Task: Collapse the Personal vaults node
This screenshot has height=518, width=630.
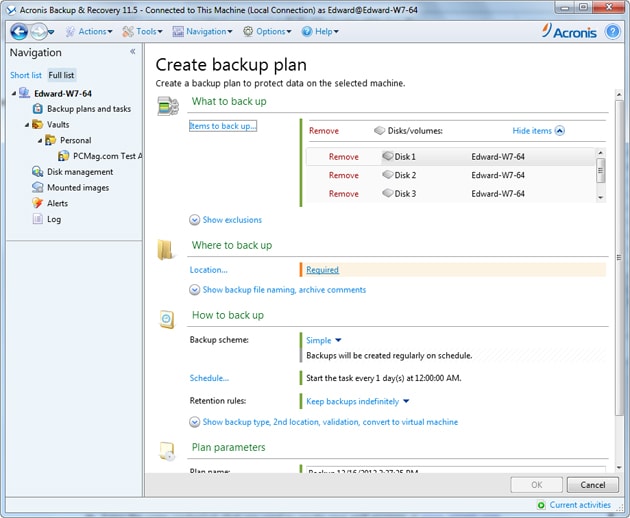Action: pyautogui.click(x=40, y=141)
